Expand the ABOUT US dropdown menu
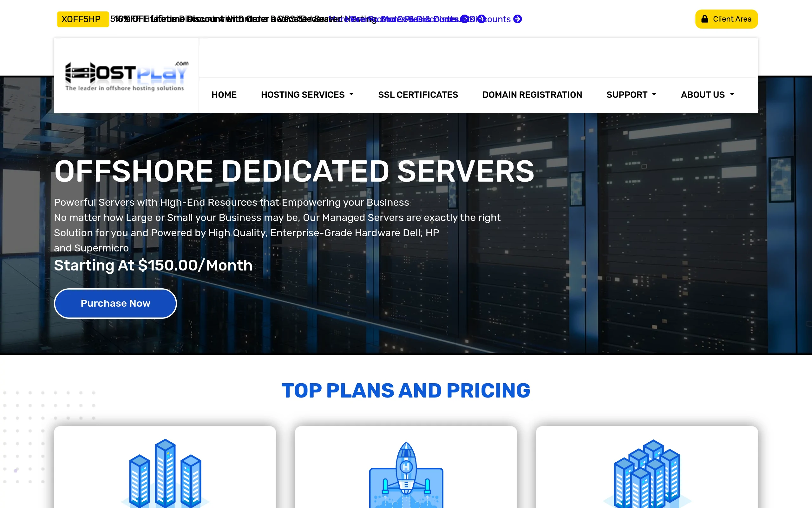Screen dimensions: 812x508 pyautogui.click(x=707, y=95)
